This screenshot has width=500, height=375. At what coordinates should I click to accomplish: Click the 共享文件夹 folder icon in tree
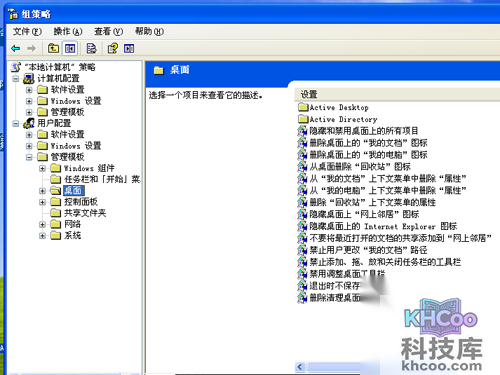(55, 213)
